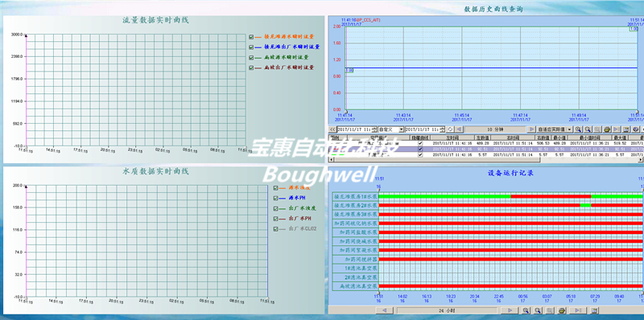Click double-left-arrow icon at history toolbar start
The height and width of the screenshot is (320, 644).
click(332, 129)
